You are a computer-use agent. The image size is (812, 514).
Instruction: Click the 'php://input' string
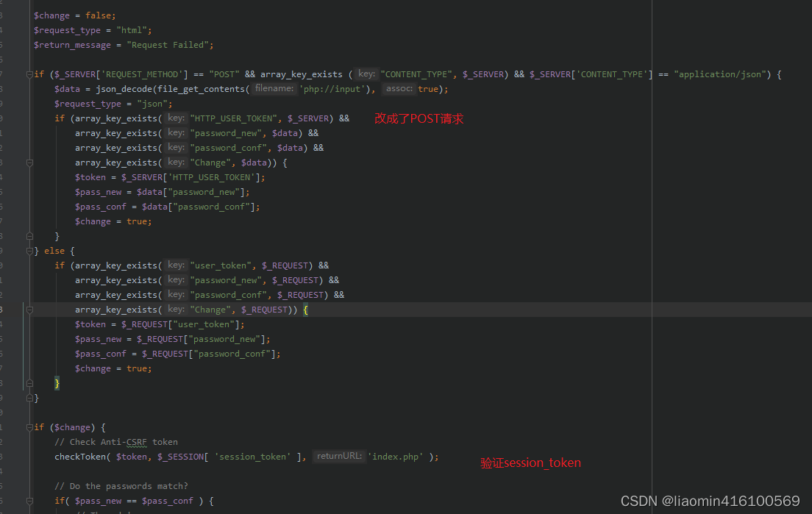(x=332, y=89)
